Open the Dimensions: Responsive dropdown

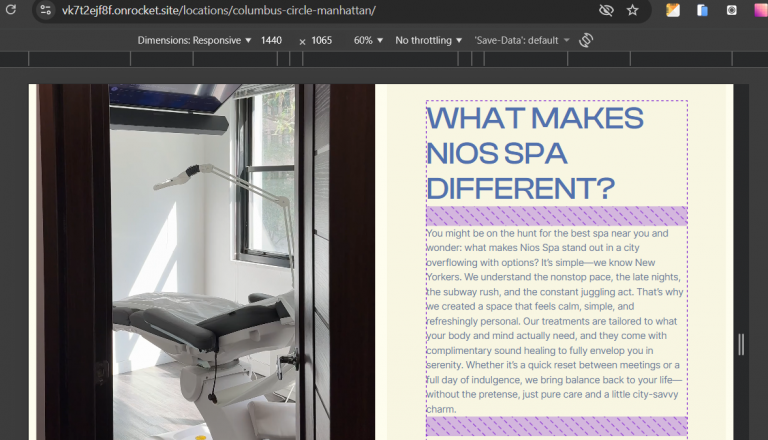coord(194,40)
